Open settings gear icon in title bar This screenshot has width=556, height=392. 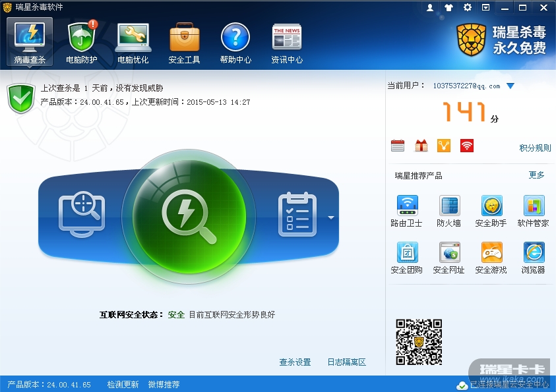468,7
